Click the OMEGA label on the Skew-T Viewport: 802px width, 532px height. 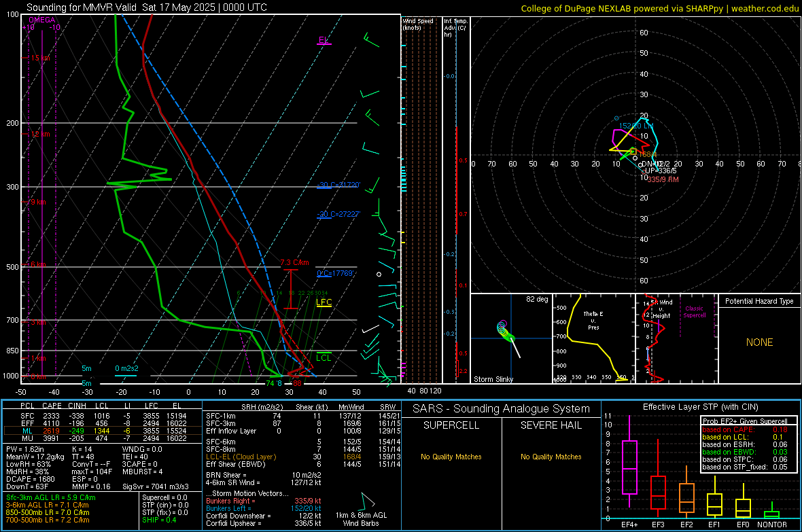point(42,20)
